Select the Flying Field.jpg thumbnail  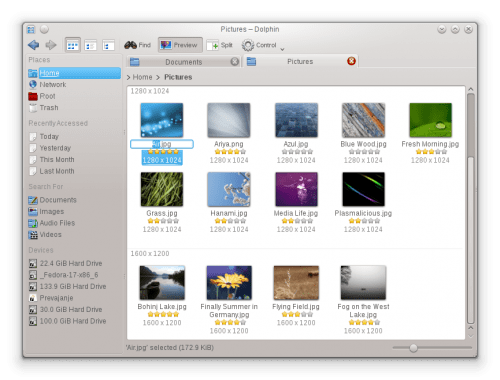click(x=296, y=283)
